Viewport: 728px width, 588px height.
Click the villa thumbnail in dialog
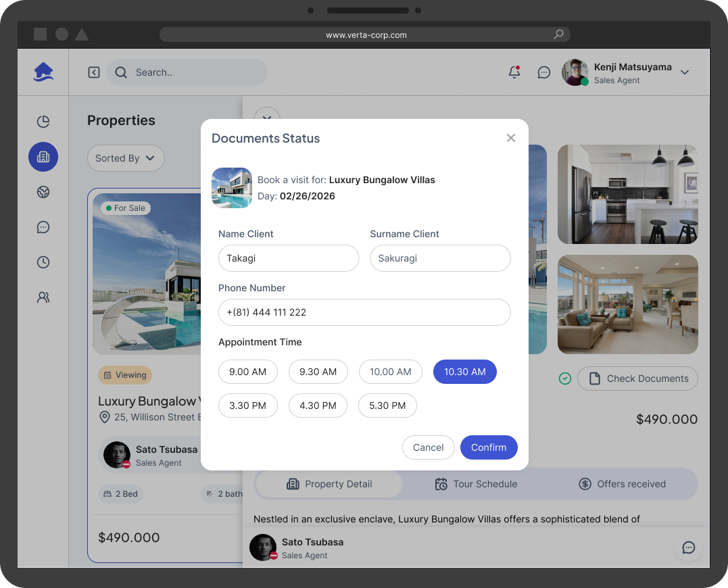232,188
